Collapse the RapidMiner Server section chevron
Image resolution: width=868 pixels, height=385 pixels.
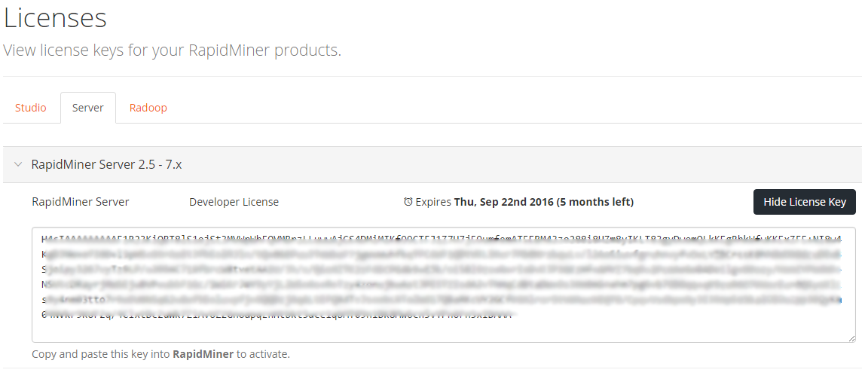pyautogui.click(x=17, y=164)
